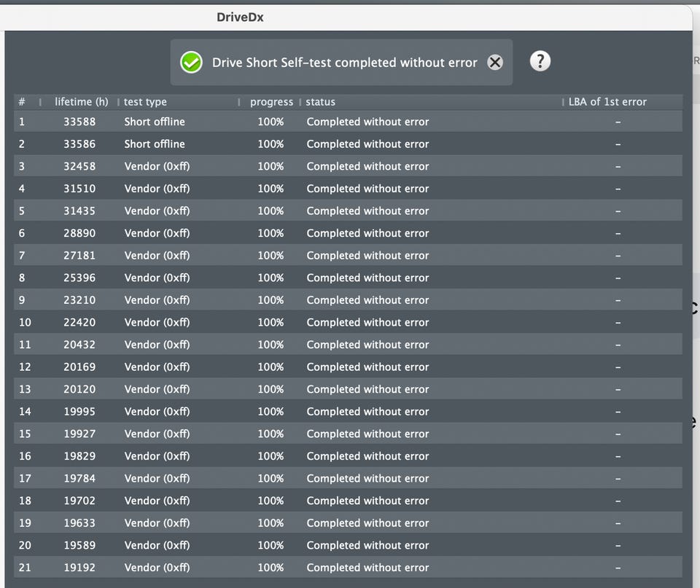Screen dimensions: 700x588
Task: Select the lifetime value 19995
Action: [x=79, y=412]
